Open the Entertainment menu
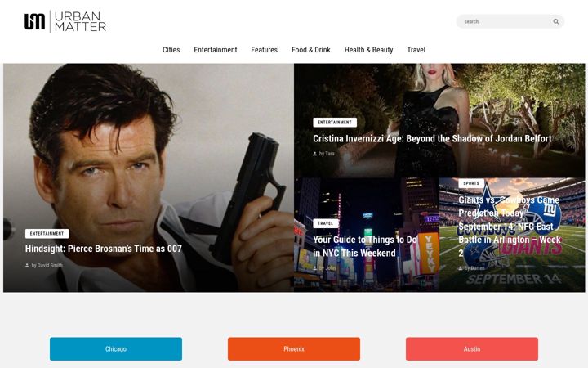This screenshot has height=368, width=588. (x=216, y=50)
